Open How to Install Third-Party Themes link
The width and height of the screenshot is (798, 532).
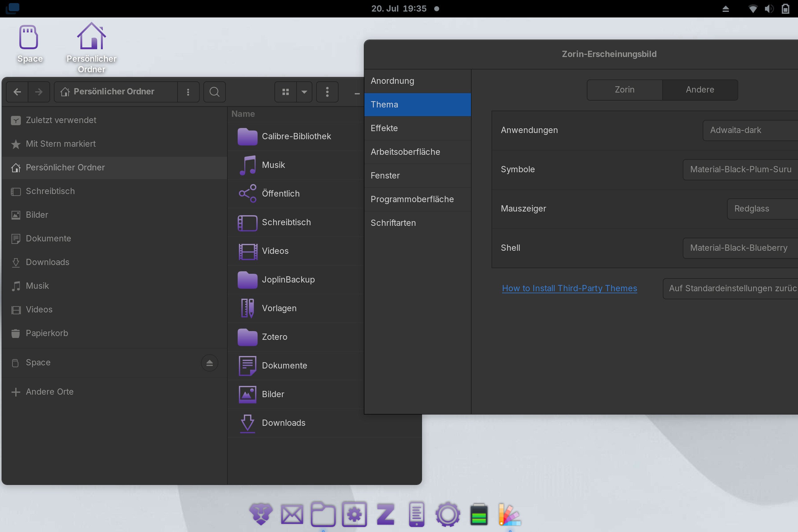[x=569, y=288]
